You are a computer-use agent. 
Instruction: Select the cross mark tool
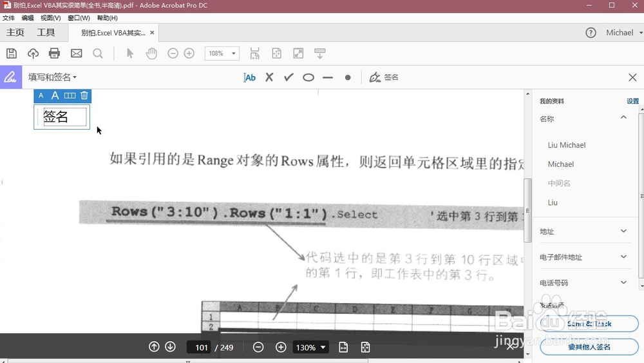[x=269, y=77]
